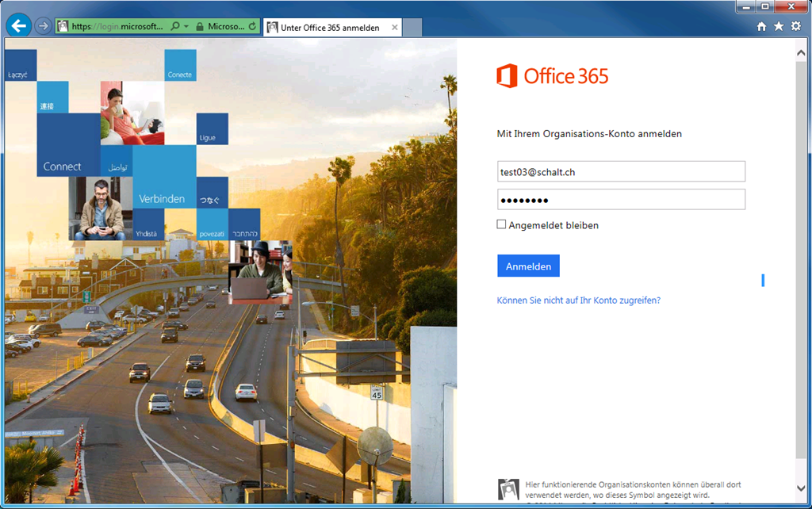Click into the masked password field
Image resolution: width=812 pixels, height=509 pixels.
[x=621, y=199]
